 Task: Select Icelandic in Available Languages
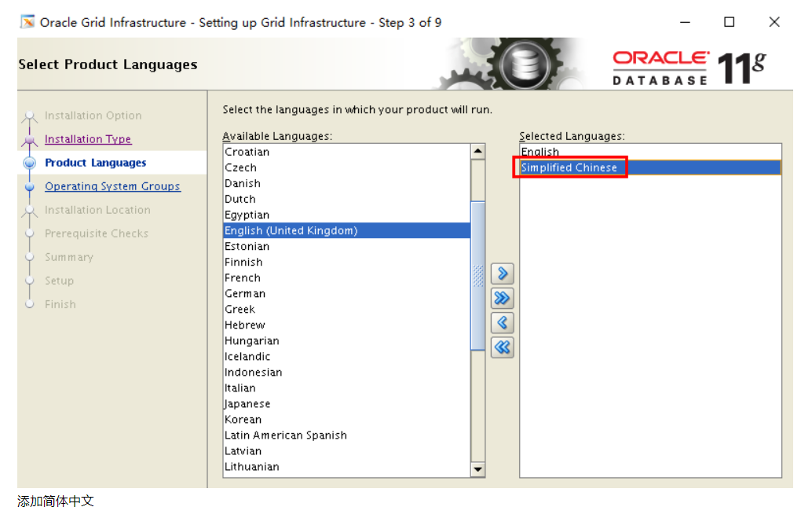pyautogui.click(x=346, y=356)
